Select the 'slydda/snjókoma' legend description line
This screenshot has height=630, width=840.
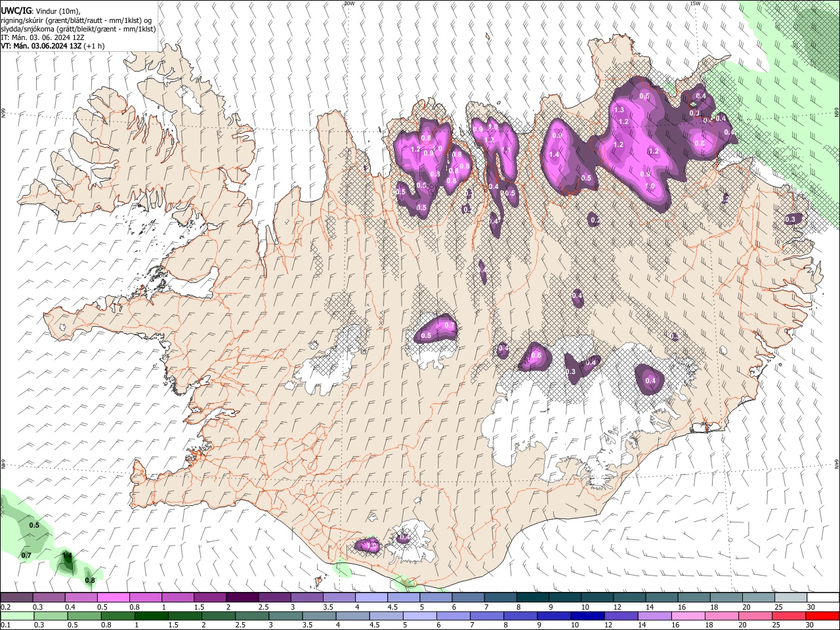point(78,29)
